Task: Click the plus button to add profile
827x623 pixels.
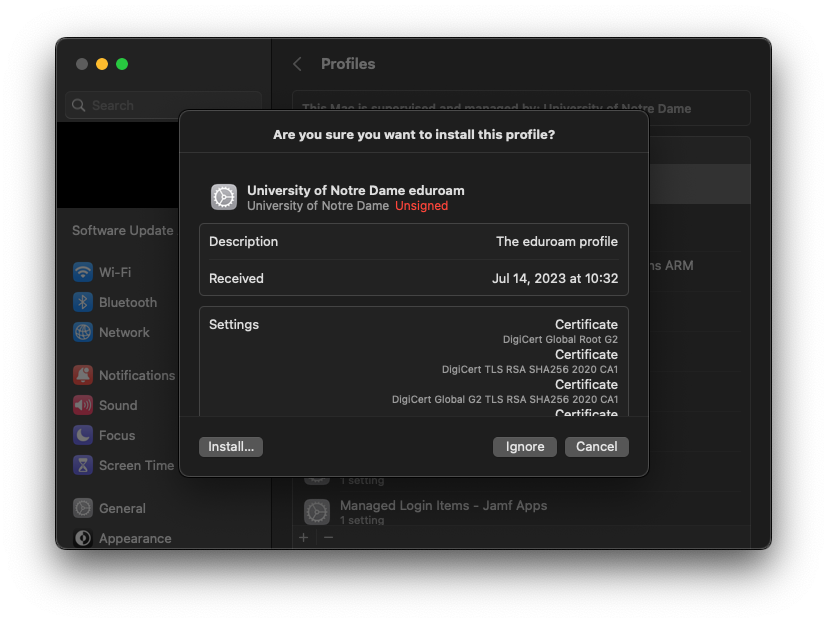Action: pos(304,537)
